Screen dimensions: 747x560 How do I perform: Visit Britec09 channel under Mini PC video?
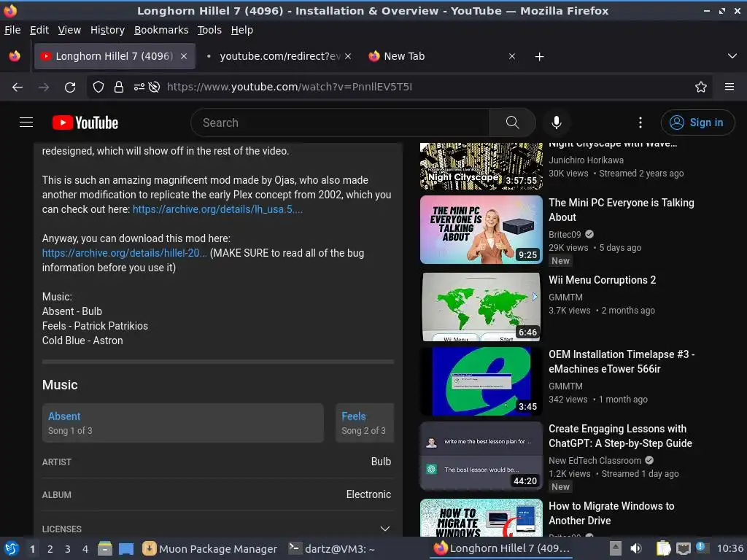click(x=565, y=234)
